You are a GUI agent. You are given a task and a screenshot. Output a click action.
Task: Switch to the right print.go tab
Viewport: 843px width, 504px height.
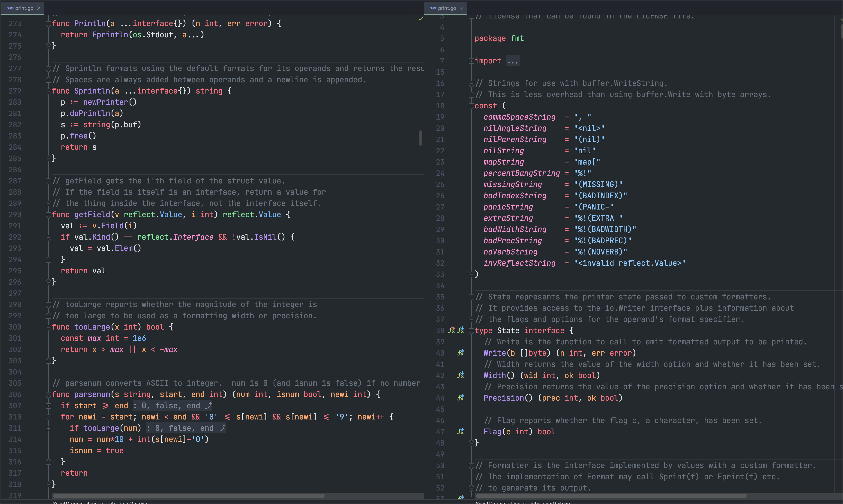pyautogui.click(x=446, y=8)
